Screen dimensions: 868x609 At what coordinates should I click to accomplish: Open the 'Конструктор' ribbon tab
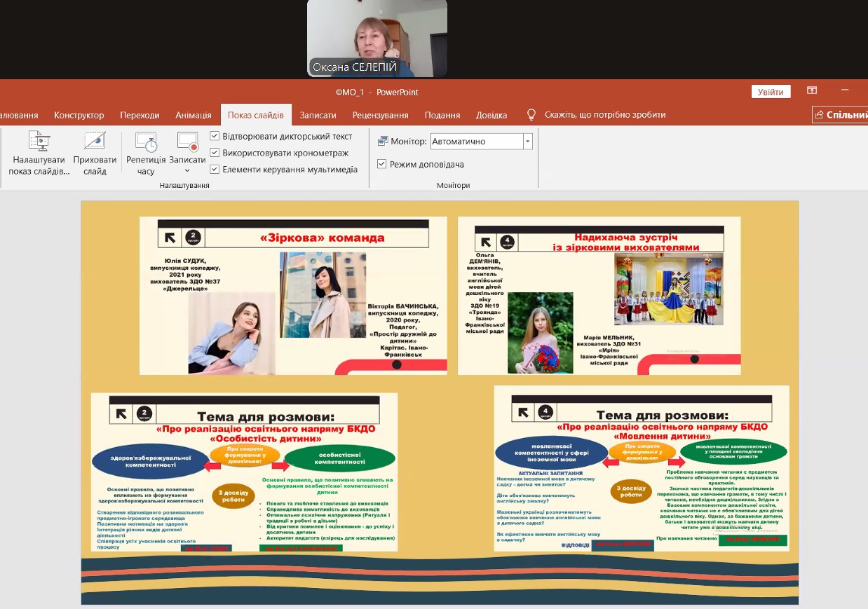click(79, 115)
